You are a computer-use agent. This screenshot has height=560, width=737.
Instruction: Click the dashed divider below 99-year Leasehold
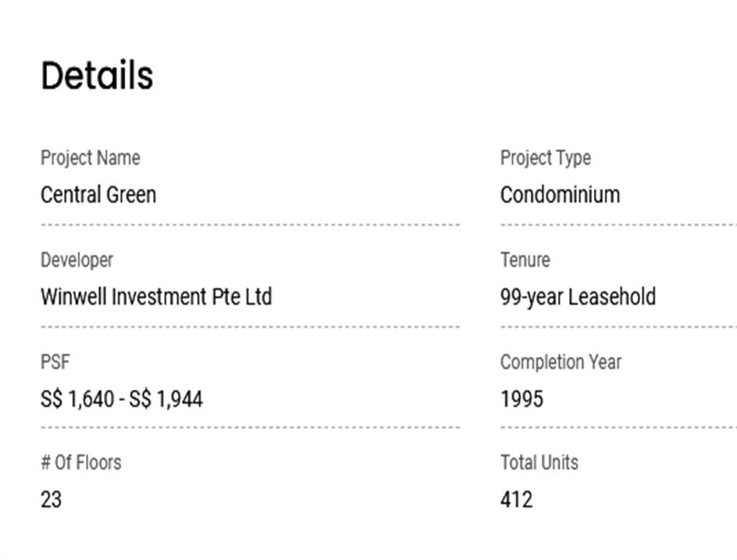click(617, 327)
